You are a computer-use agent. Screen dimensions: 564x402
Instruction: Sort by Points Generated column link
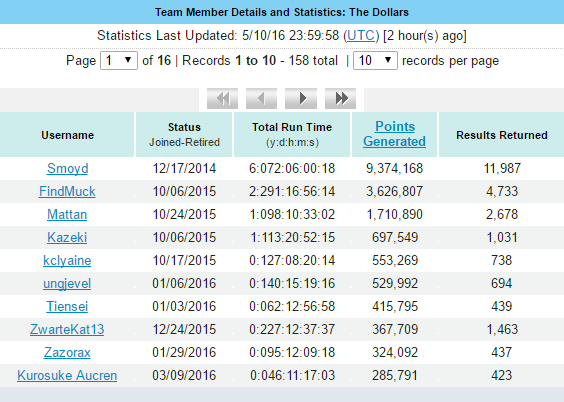click(395, 134)
